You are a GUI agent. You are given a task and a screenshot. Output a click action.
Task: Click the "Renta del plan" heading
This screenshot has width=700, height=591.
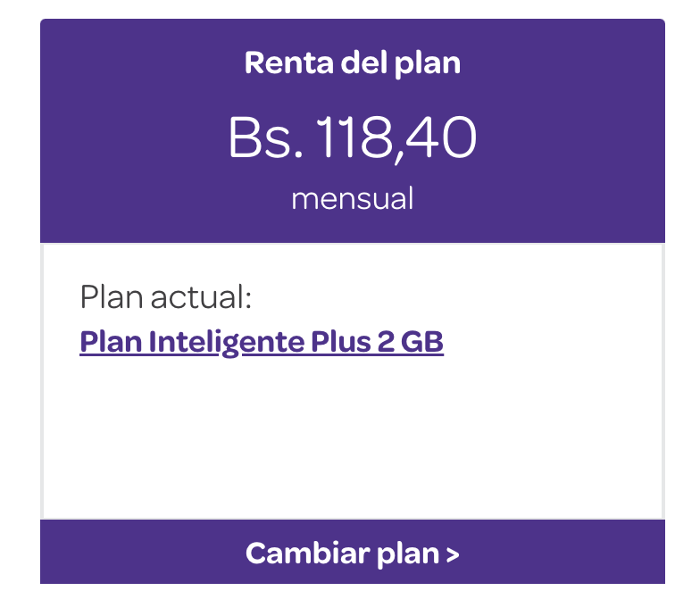click(x=352, y=64)
